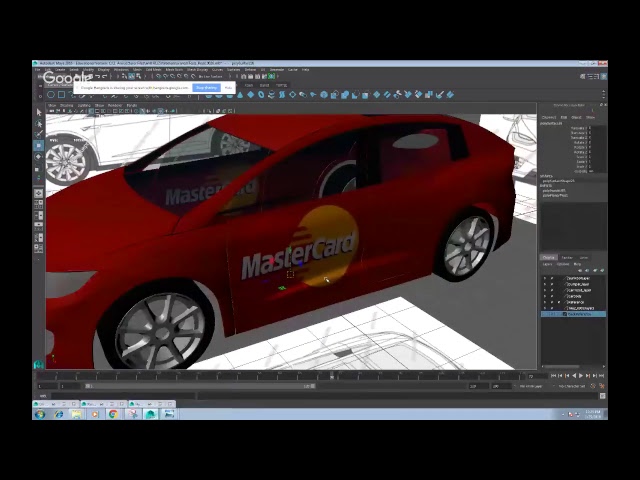Open viewport Lighting menu
The width and height of the screenshot is (640, 480).
(x=84, y=105)
